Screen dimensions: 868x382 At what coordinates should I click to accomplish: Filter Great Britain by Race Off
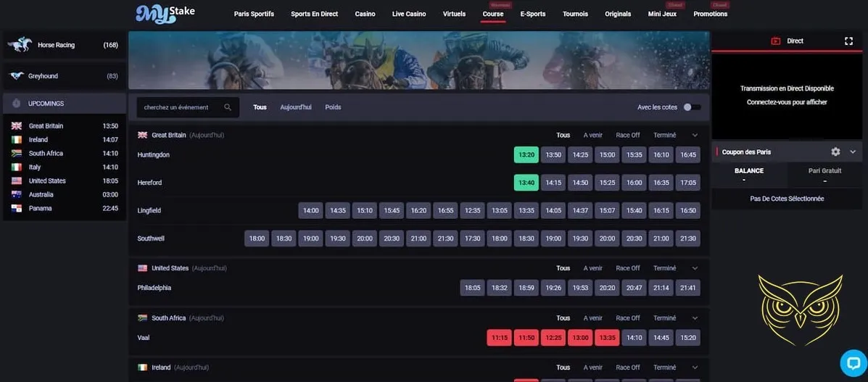click(627, 136)
